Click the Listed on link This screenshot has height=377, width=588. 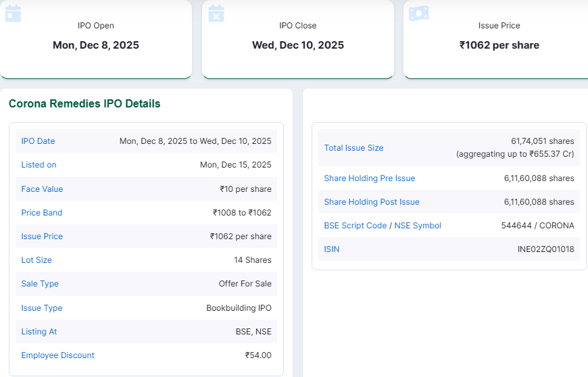(x=39, y=165)
